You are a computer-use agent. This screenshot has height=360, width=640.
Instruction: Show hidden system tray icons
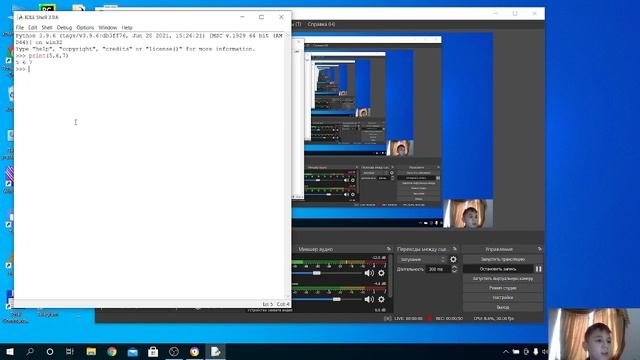pos(506,351)
